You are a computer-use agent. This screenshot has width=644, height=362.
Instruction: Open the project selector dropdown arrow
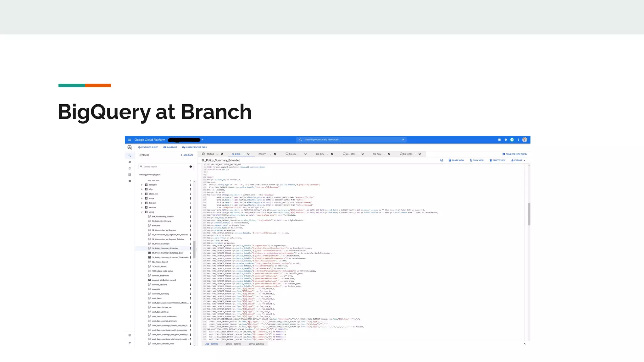pyautogui.click(x=203, y=140)
